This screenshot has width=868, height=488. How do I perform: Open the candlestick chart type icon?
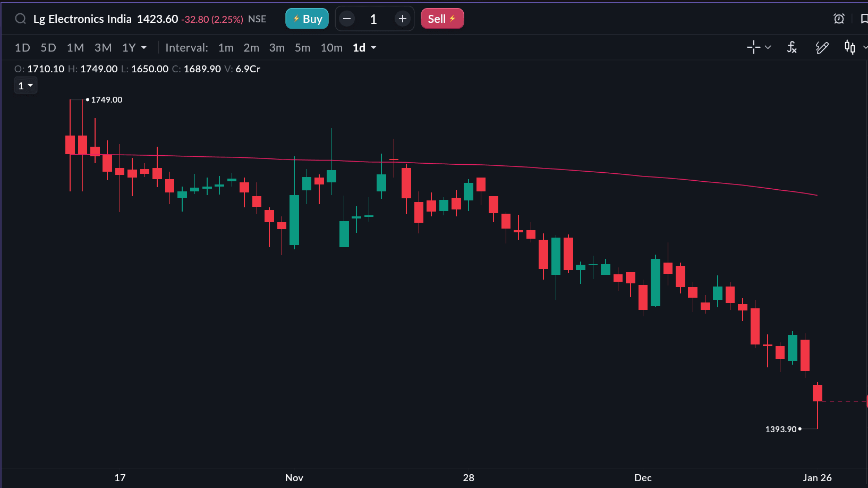coord(850,47)
